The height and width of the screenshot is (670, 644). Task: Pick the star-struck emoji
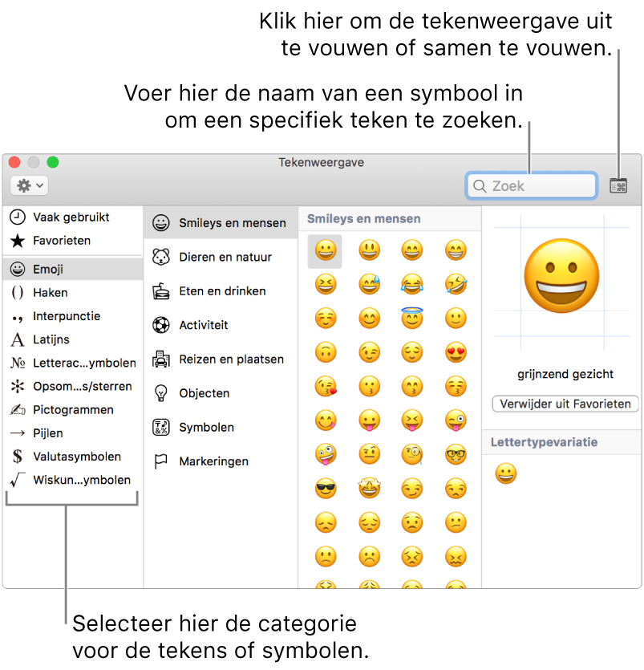pyautogui.click(x=369, y=489)
